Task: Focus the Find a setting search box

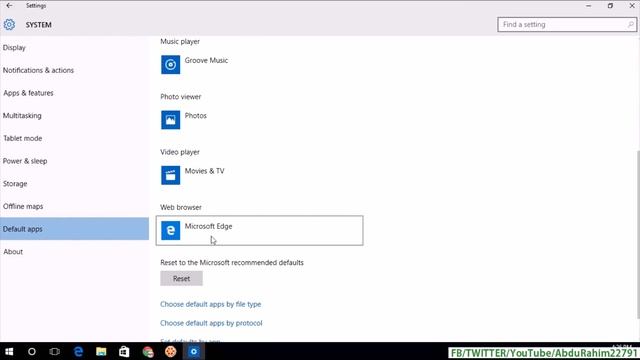Action: click(567, 24)
